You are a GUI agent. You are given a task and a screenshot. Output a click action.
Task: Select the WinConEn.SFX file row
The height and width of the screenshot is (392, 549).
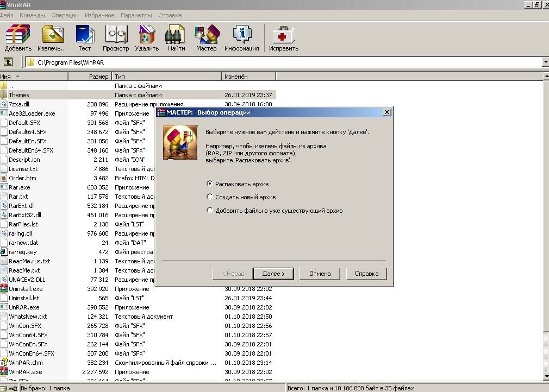[138, 344]
